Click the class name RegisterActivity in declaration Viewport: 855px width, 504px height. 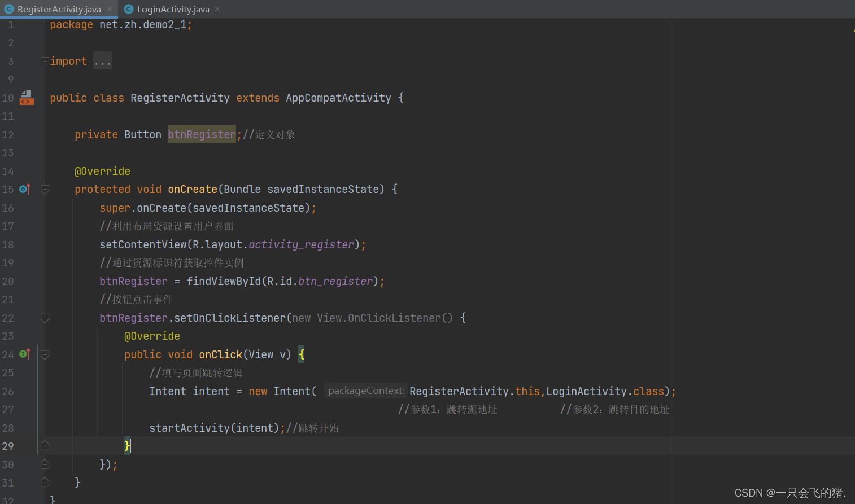(180, 98)
